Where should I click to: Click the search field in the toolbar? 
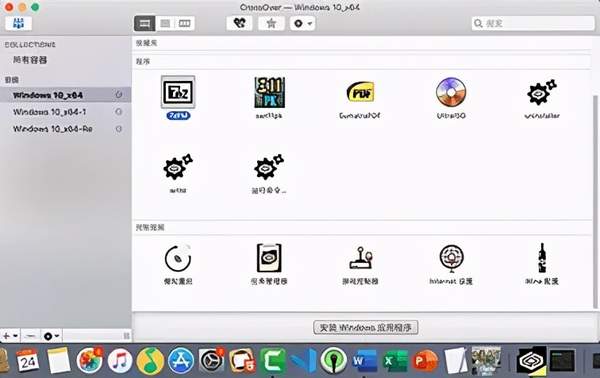coord(533,23)
